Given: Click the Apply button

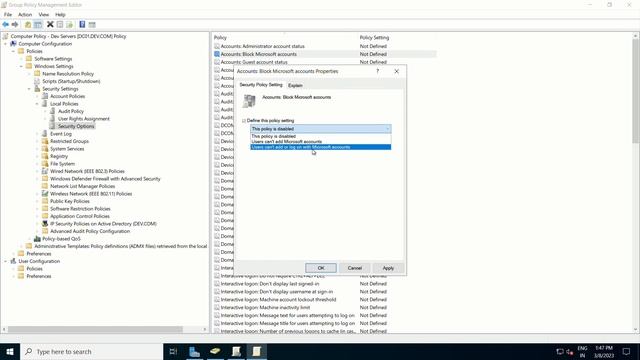Looking at the screenshot, I should 388,268.
